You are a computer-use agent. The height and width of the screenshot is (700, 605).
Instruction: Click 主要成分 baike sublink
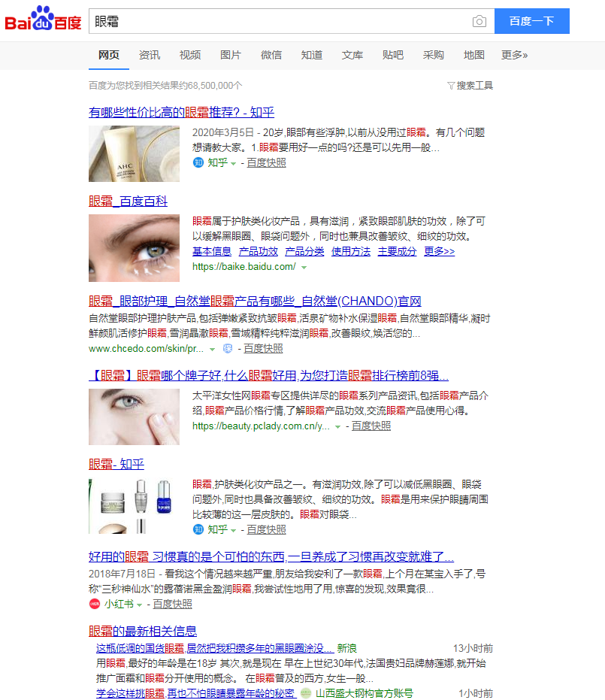pyautogui.click(x=397, y=251)
